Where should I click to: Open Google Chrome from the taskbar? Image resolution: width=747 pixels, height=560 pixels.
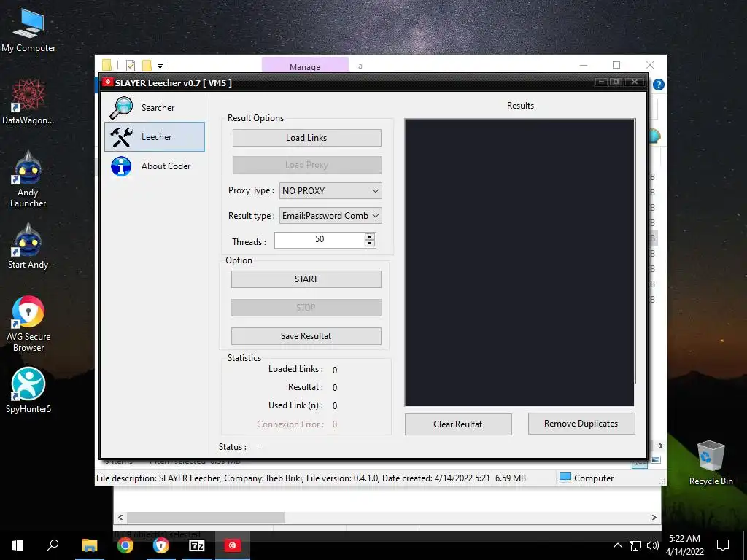point(125,545)
